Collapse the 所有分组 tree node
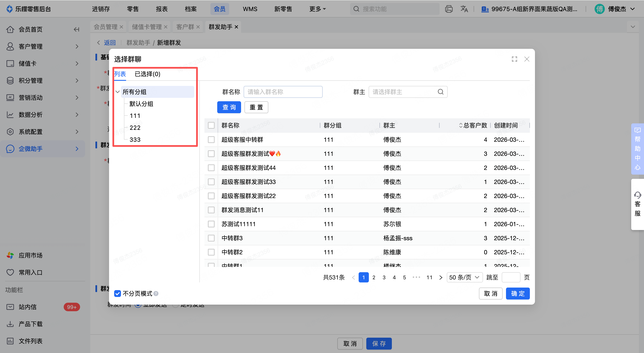The width and height of the screenshot is (644, 353). (x=118, y=92)
